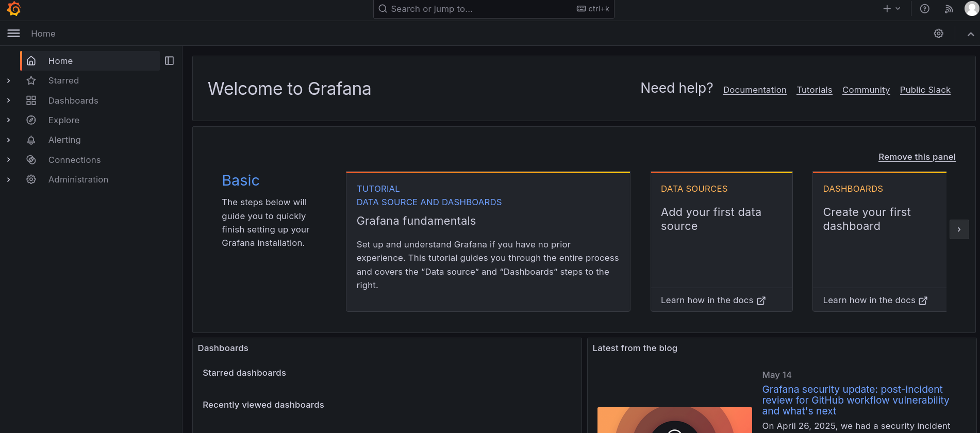This screenshot has width=980, height=433.
Task: Expand the Connections section arrow
Action: (x=8, y=160)
